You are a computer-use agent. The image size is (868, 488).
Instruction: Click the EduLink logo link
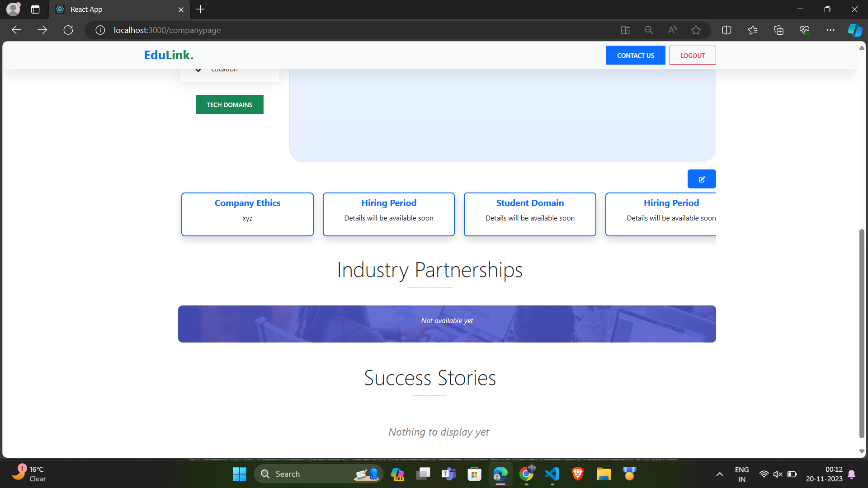pyautogui.click(x=168, y=55)
